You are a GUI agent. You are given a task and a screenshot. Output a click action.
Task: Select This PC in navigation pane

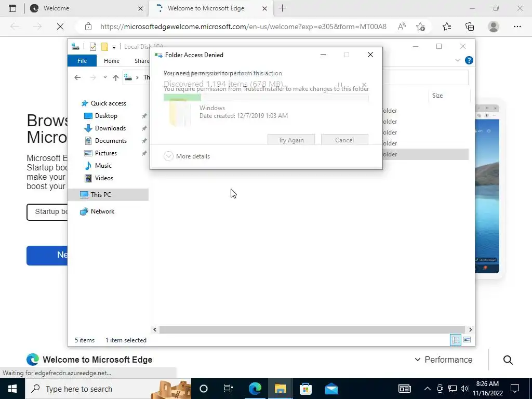108,195
